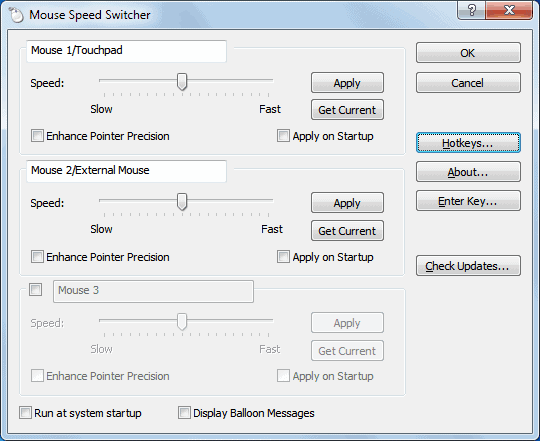This screenshot has width=540, height=441.
Task: Click Get Current for Mouse 2/External Mouse
Action: (x=347, y=231)
